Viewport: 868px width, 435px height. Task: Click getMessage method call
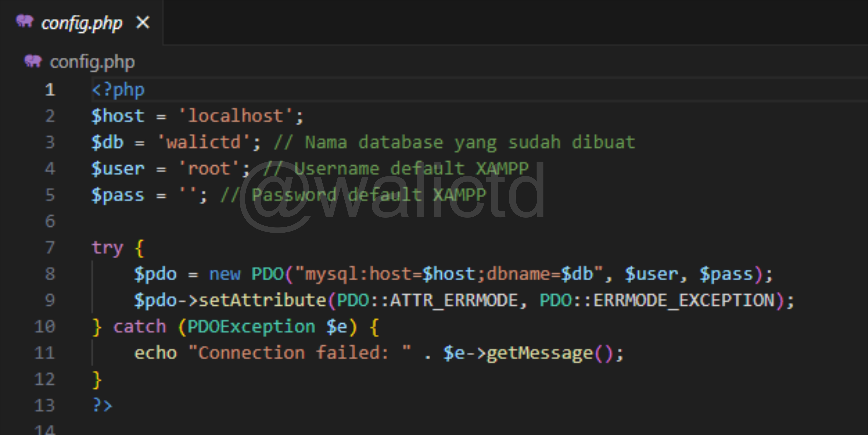tap(540, 353)
